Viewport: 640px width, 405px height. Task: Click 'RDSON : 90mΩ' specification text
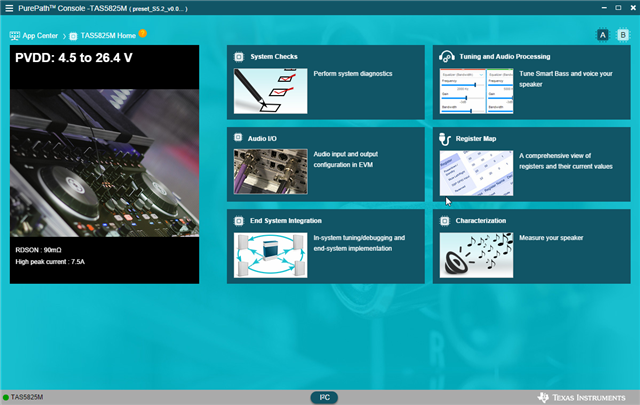pos(38,250)
